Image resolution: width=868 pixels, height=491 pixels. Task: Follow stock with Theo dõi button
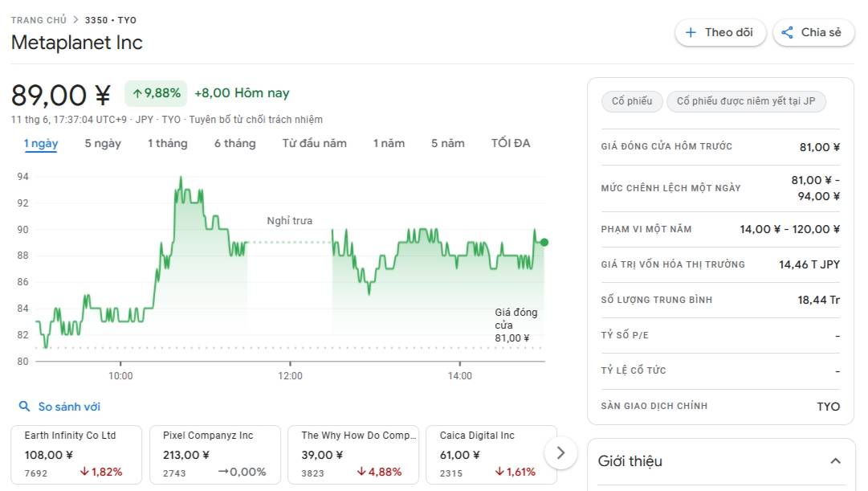coord(720,33)
